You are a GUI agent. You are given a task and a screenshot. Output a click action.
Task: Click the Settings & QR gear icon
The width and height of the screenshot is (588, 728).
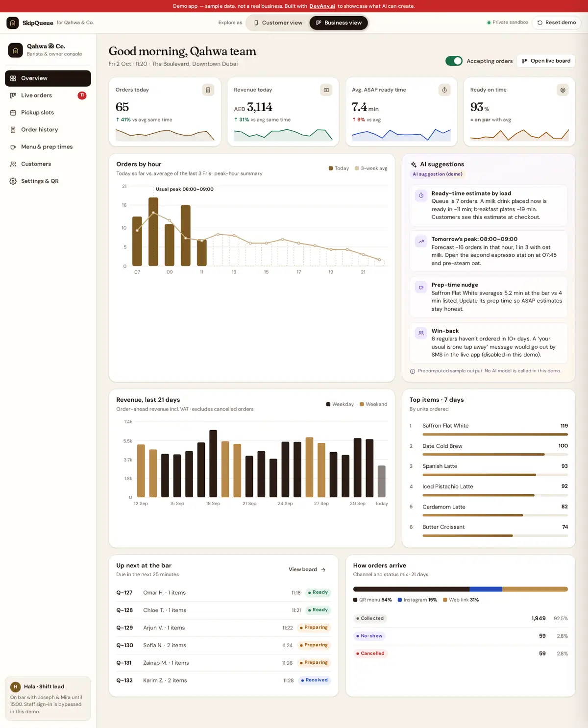[x=13, y=181]
